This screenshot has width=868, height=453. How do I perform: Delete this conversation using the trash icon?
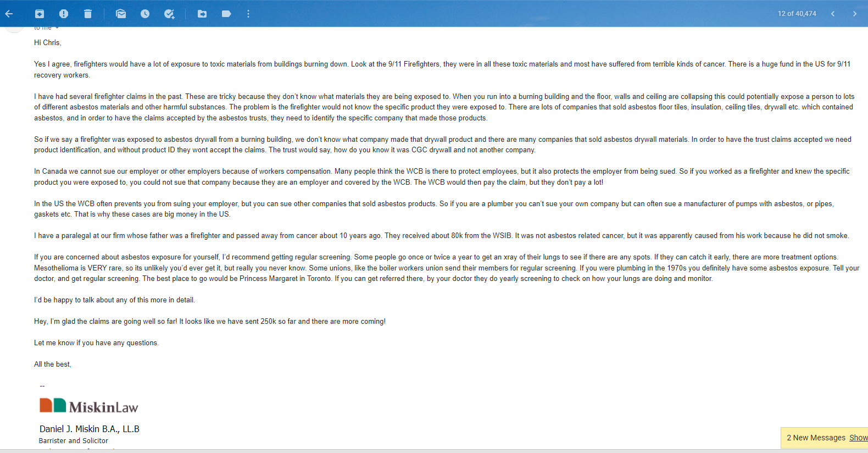pos(88,14)
